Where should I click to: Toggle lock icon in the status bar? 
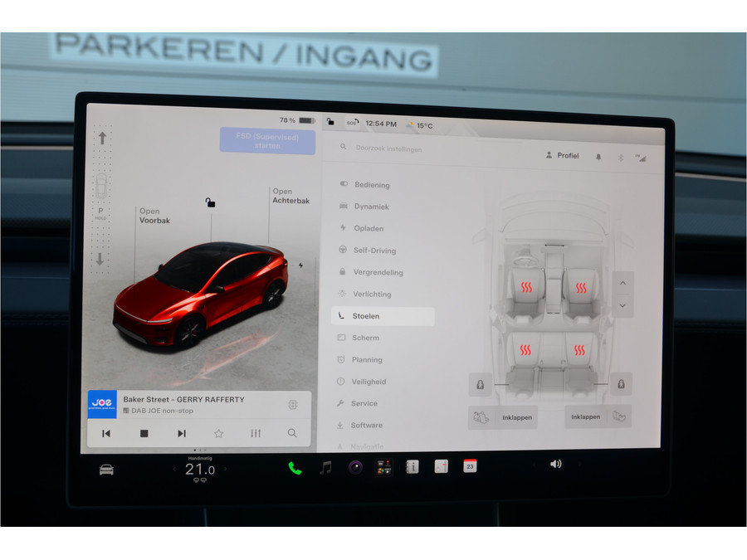[330, 122]
